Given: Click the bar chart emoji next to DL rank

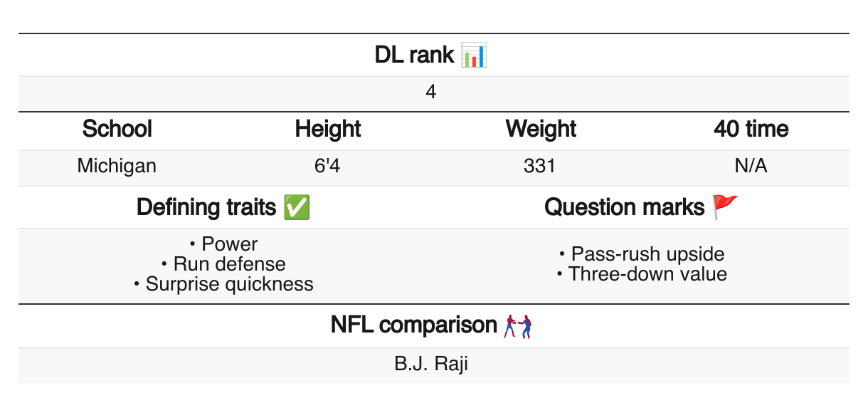Looking at the screenshot, I should (473, 55).
